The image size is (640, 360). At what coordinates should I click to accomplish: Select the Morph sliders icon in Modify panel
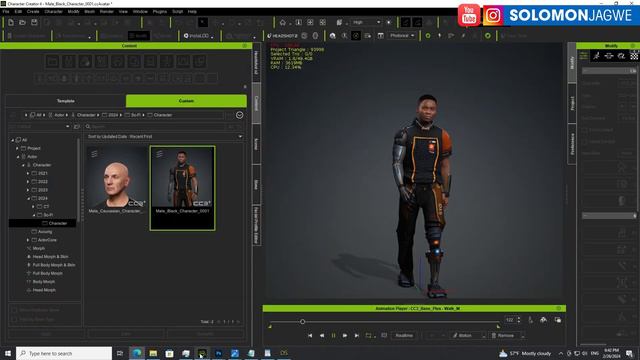[x=583, y=56]
